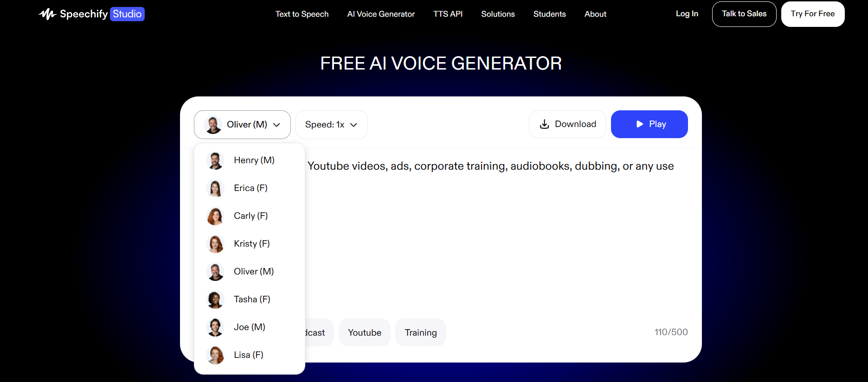
Task: Click the Studio badge in the logo
Action: coord(127,14)
